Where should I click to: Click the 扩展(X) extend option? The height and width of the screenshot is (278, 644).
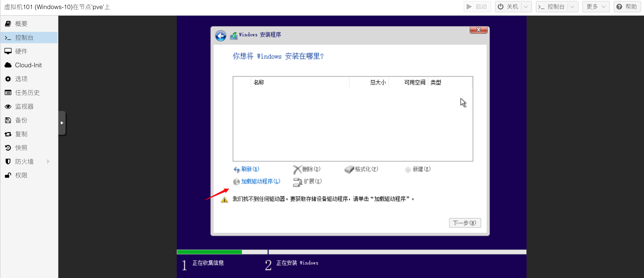[x=313, y=182]
